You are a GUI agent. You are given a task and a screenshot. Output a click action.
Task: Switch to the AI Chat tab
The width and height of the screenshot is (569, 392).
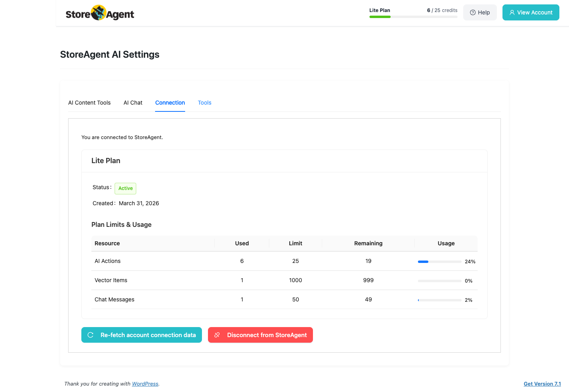click(133, 103)
